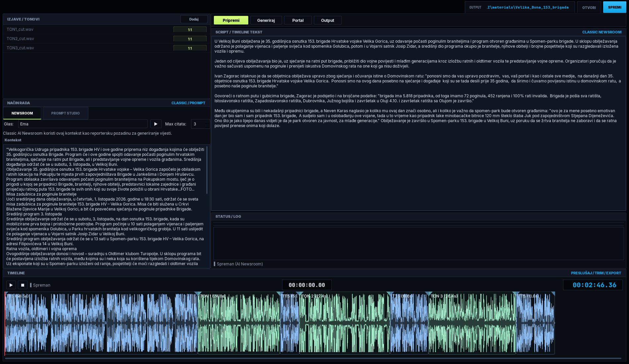Click the 00:00:00.00 timecode display
The image size is (629, 364).
click(x=307, y=285)
